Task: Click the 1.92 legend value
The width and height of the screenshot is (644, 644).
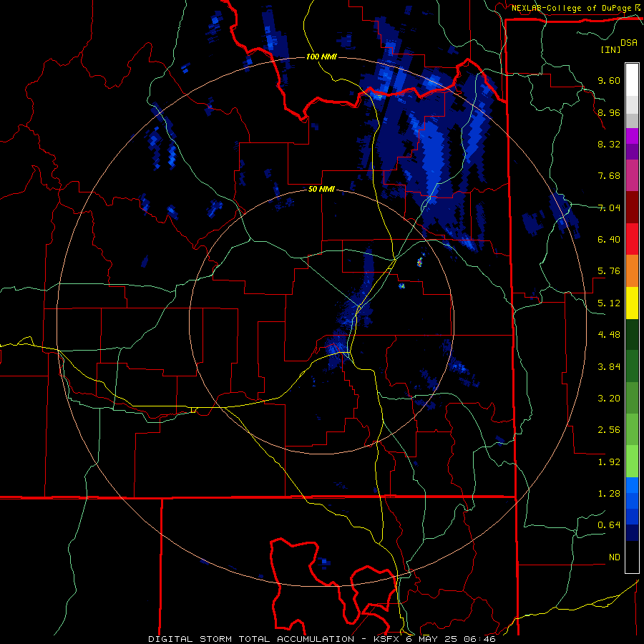Action: [609, 462]
